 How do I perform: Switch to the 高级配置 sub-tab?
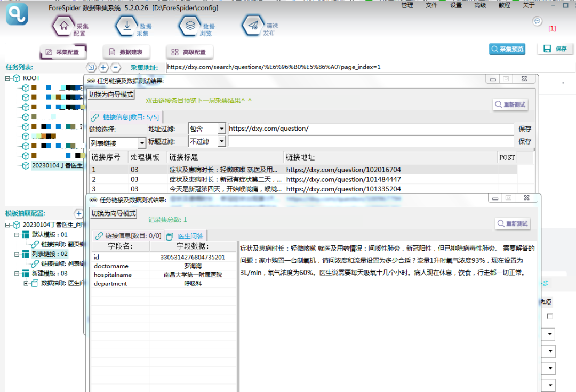point(189,52)
